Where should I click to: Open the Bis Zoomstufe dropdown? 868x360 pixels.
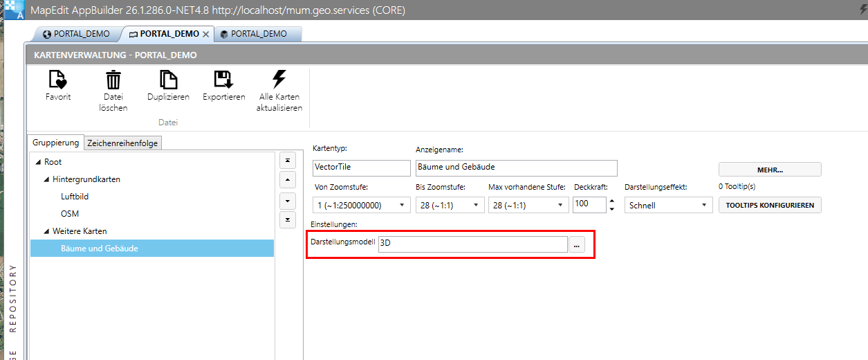[x=450, y=205]
